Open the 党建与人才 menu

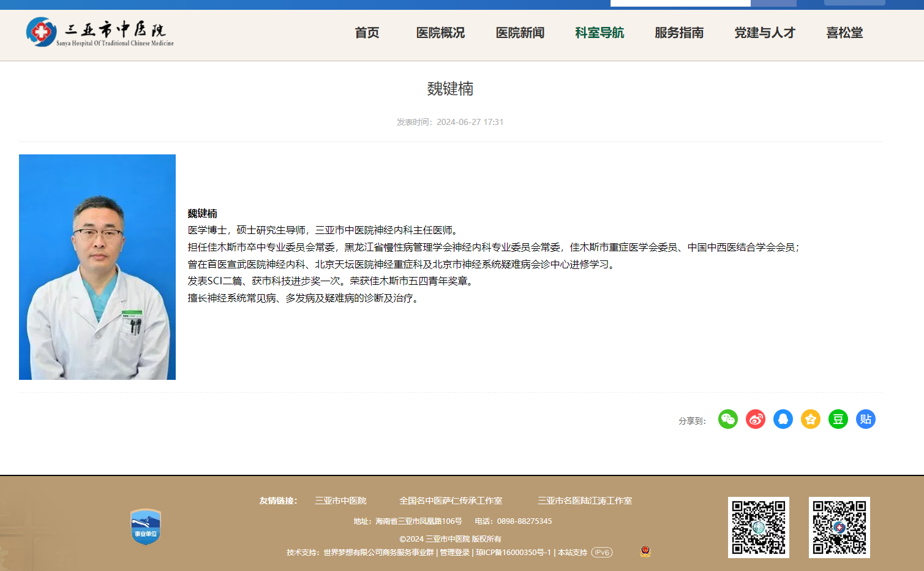coord(765,32)
